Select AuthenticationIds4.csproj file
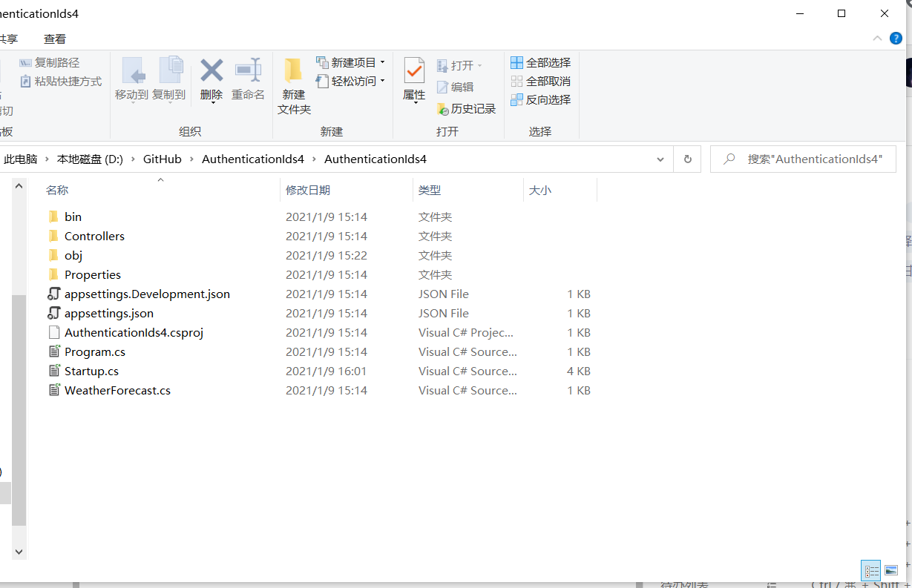Viewport: 912px width, 588px height. point(134,332)
